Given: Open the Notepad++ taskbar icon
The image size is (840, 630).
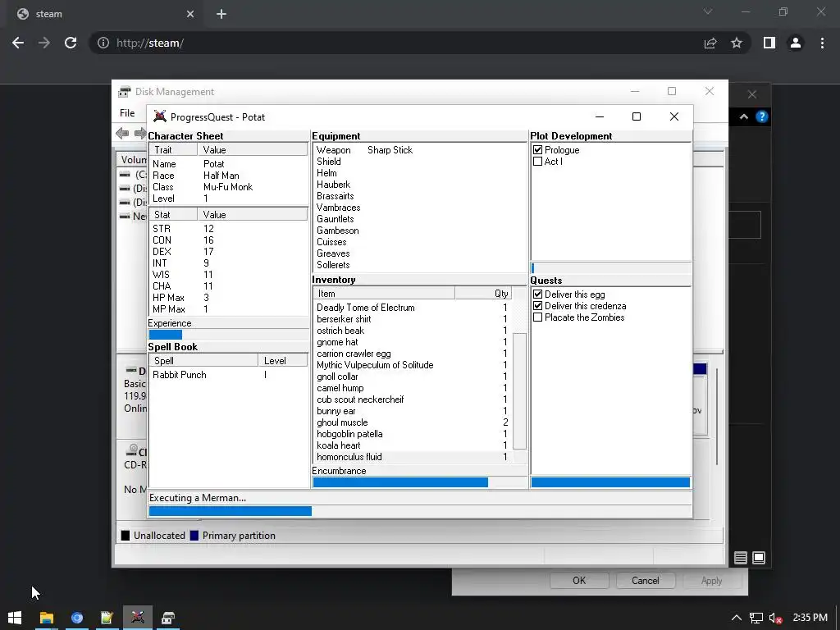Looking at the screenshot, I should [x=107, y=618].
